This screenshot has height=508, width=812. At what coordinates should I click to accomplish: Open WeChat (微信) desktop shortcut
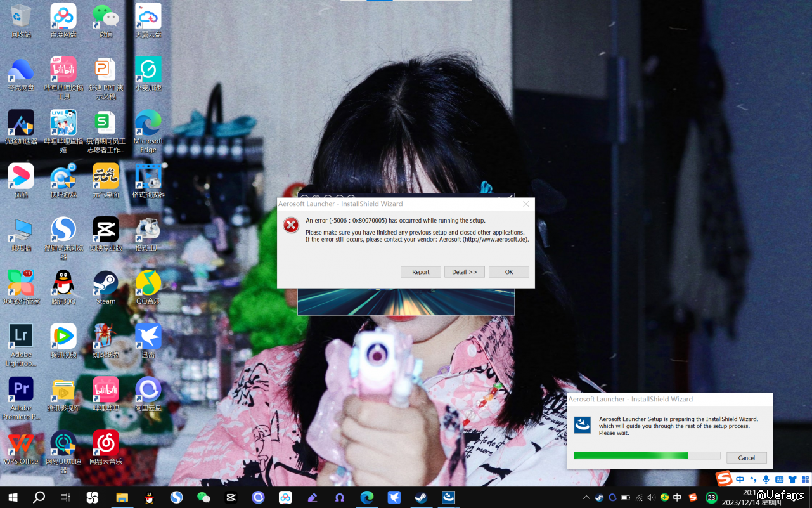pos(106,21)
